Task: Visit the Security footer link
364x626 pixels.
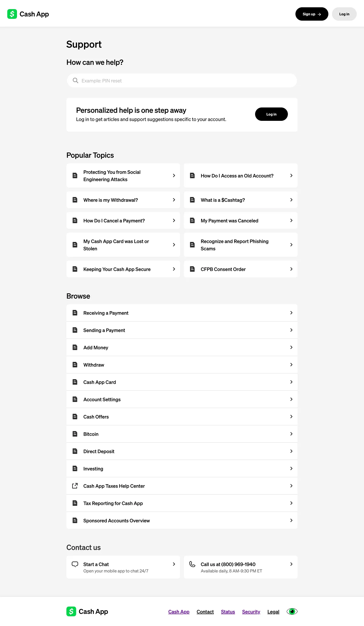Action: click(251, 612)
